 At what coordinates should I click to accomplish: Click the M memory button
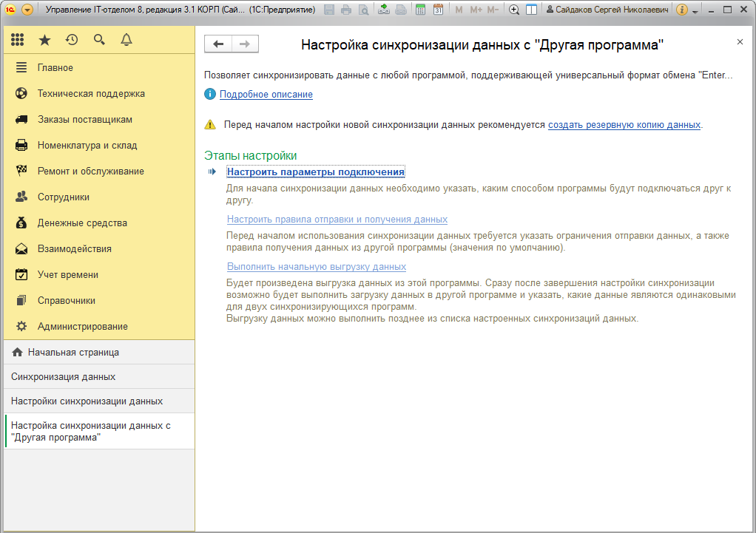(459, 10)
